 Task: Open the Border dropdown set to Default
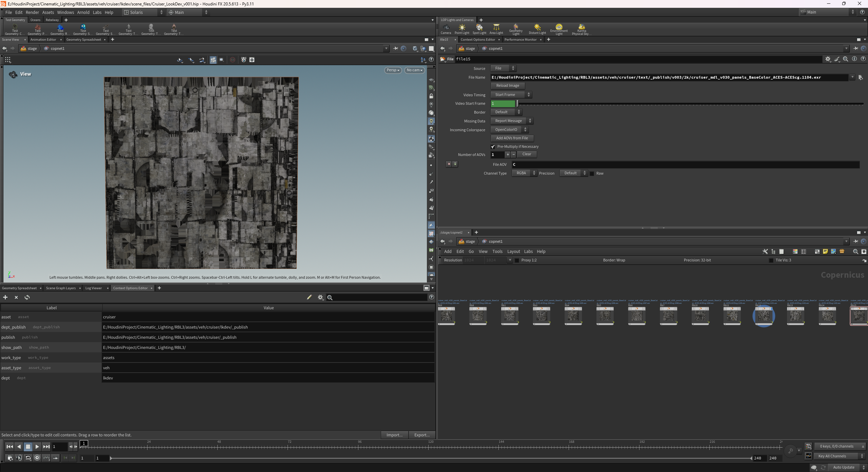506,112
